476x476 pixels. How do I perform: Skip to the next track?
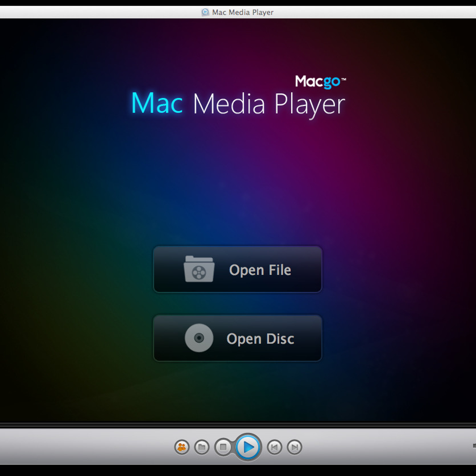click(294, 447)
